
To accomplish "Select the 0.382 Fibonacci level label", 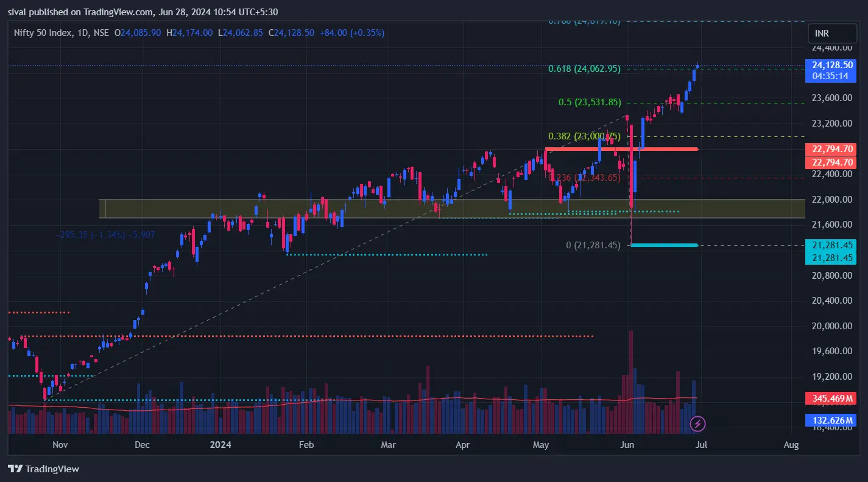I will [x=584, y=136].
